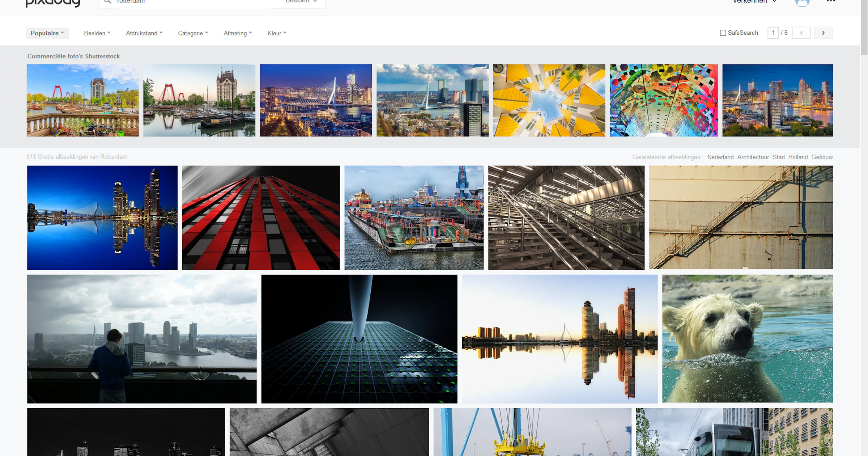Go to the previous results page arrow
The width and height of the screenshot is (868, 456).
click(801, 33)
